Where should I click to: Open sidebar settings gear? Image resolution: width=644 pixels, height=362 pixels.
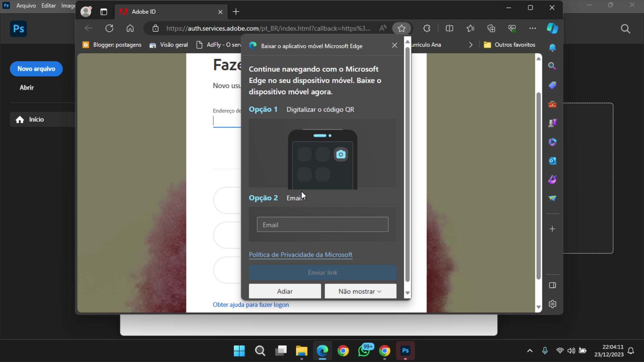click(552, 304)
